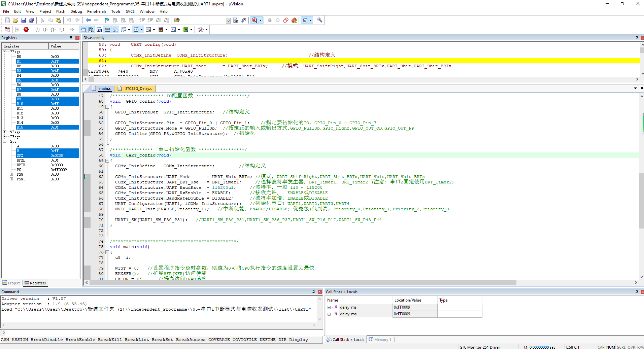Viewport: 644px width, 349px height.
Task: Open the Debug menu
Action: click(x=76, y=11)
